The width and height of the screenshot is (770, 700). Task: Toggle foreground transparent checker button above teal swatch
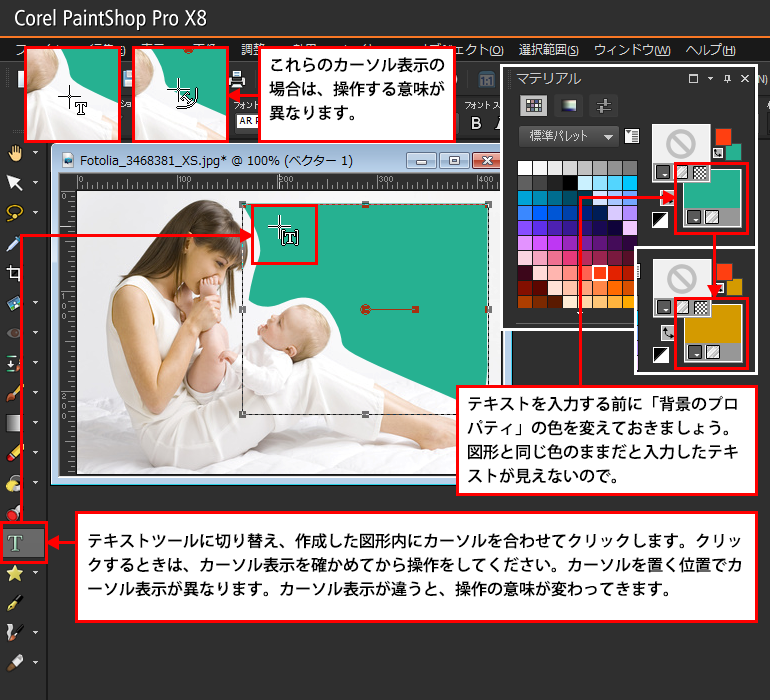[x=700, y=172]
